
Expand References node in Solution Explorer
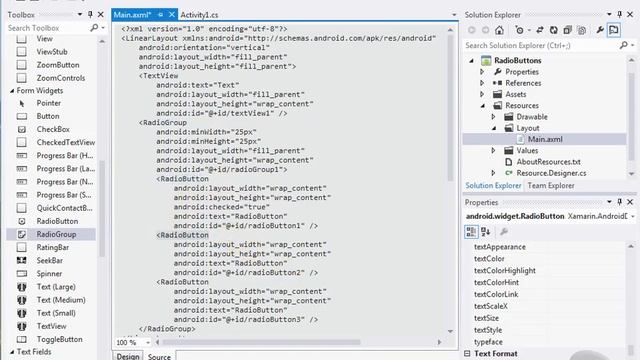pyautogui.click(x=482, y=83)
